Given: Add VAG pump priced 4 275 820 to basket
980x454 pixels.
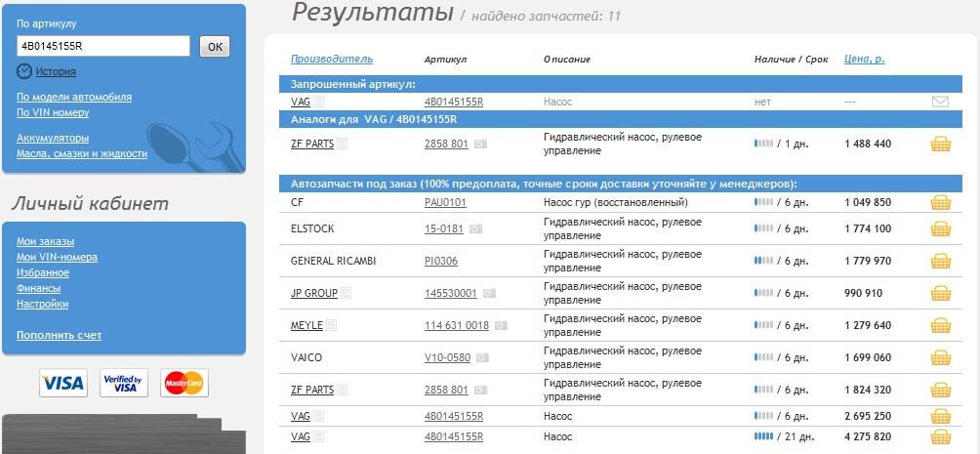Looking at the screenshot, I should pyautogui.click(x=941, y=436).
